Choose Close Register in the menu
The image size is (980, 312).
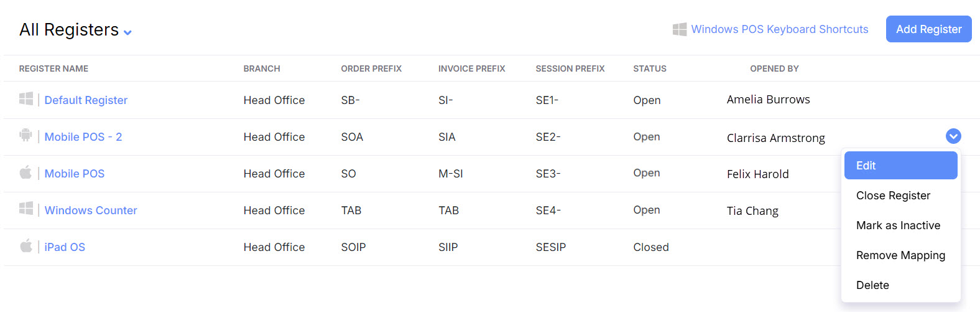pos(893,196)
